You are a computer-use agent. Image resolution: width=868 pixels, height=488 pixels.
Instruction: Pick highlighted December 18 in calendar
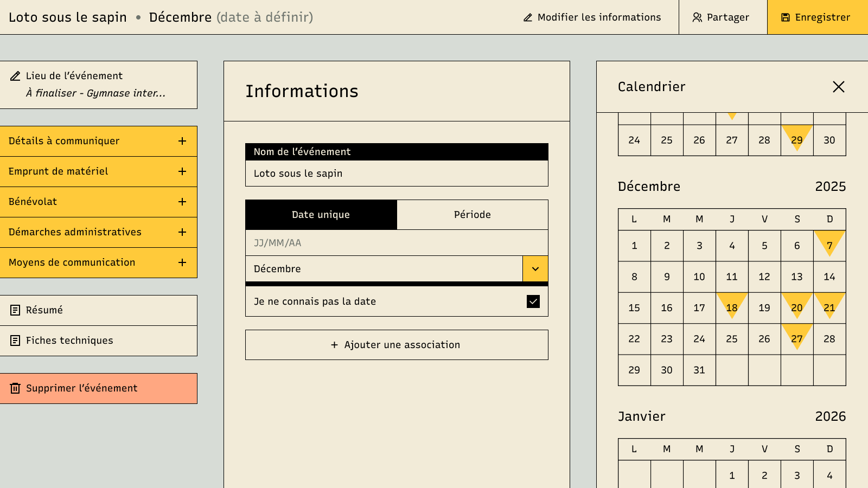pos(732,307)
